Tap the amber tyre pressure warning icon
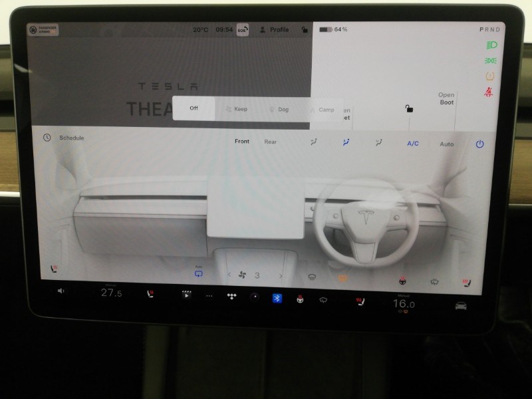The width and height of the screenshot is (532, 399). 489,76
